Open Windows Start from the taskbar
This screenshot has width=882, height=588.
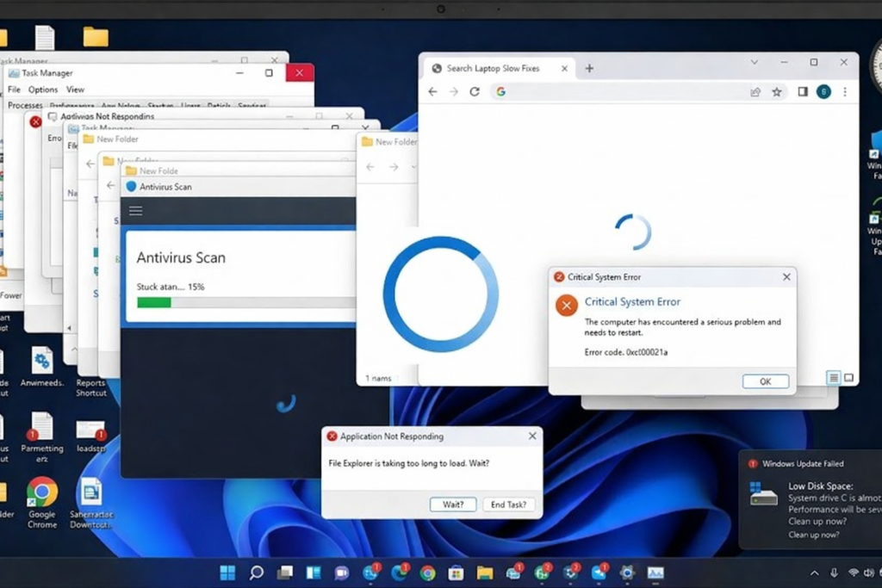click(227, 573)
